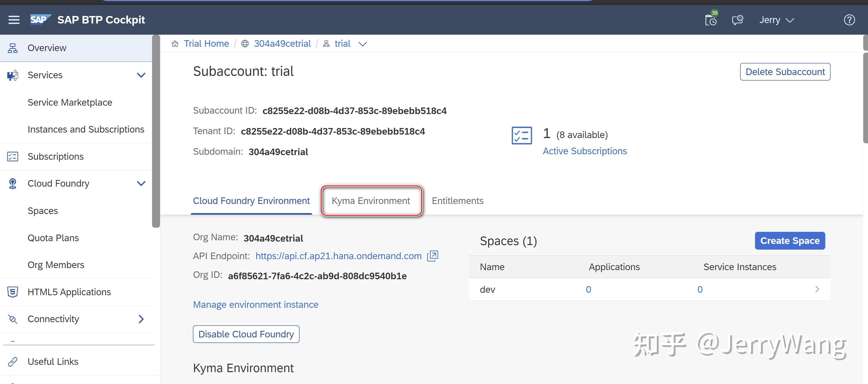Click the Subscriptions checklist icon
The image size is (868, 384).
click(13, 156)
